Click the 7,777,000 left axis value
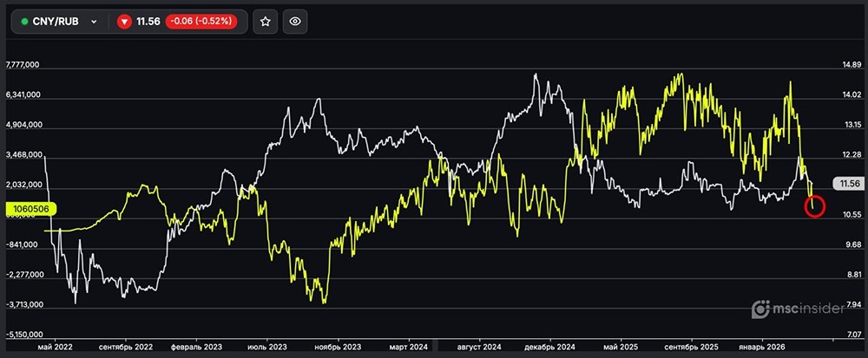Image resolution: width=868 pixels, height=358 pixels. pyautogui.click(x=23, y=65)
